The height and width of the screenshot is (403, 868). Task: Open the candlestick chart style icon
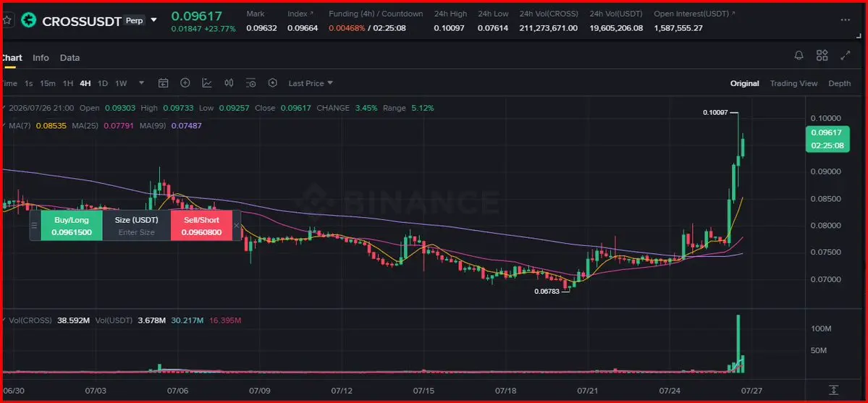tap(229, 83)
